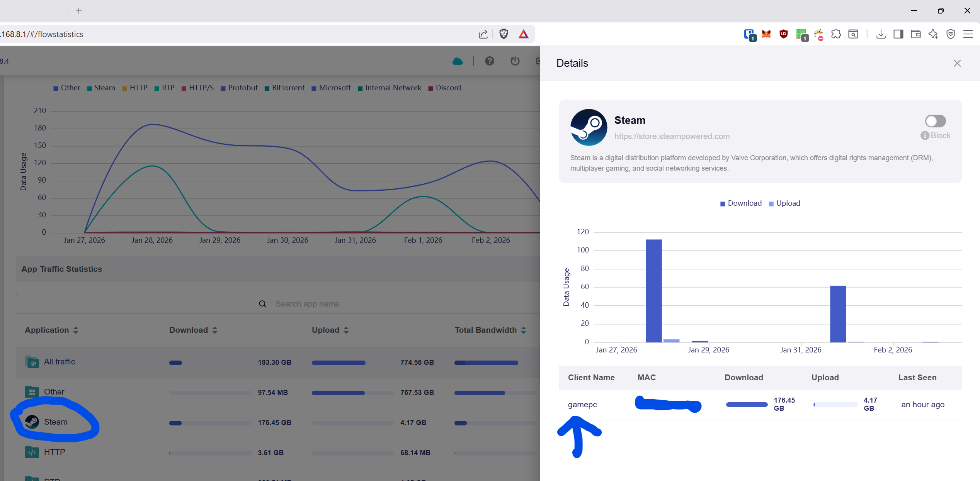Open the browser hamburger menu
Image resolution: width=980 pixels, height=481 pixels.
(x=968, y=34)
